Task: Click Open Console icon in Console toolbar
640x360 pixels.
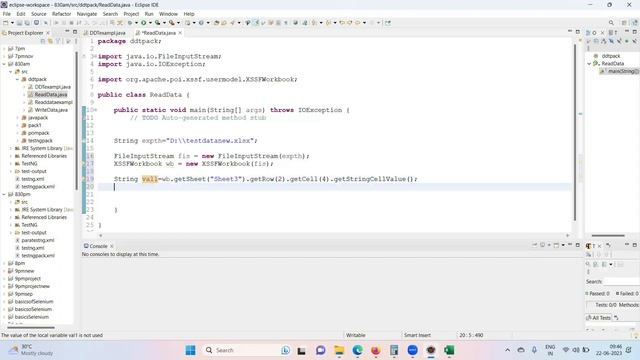Action: coord(556,245)
